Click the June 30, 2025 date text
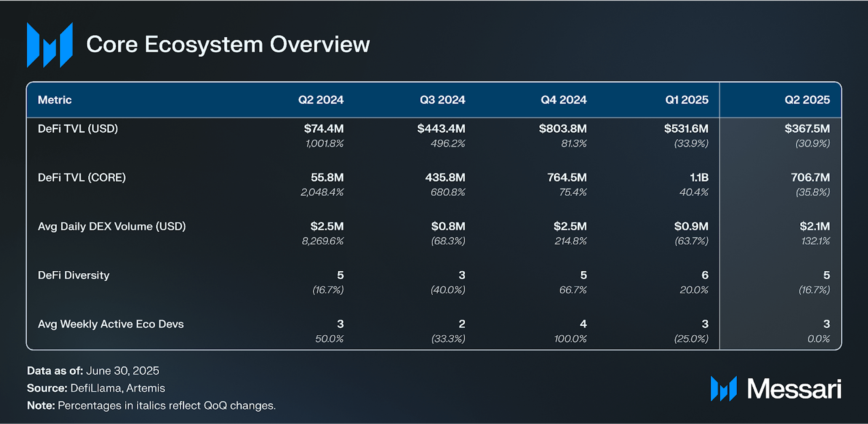Viewport: 868px width, 424px height. pos(123,370)
